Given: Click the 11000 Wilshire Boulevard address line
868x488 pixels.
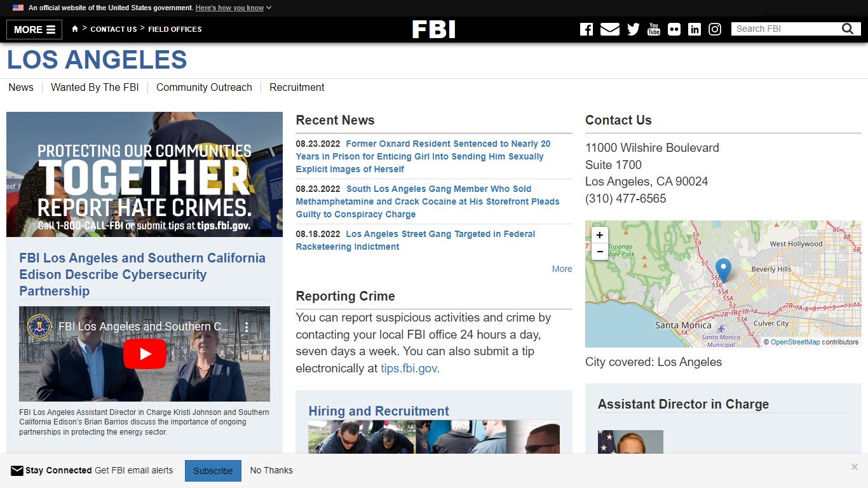Looking at the screenshot, I should pos(652,148).
